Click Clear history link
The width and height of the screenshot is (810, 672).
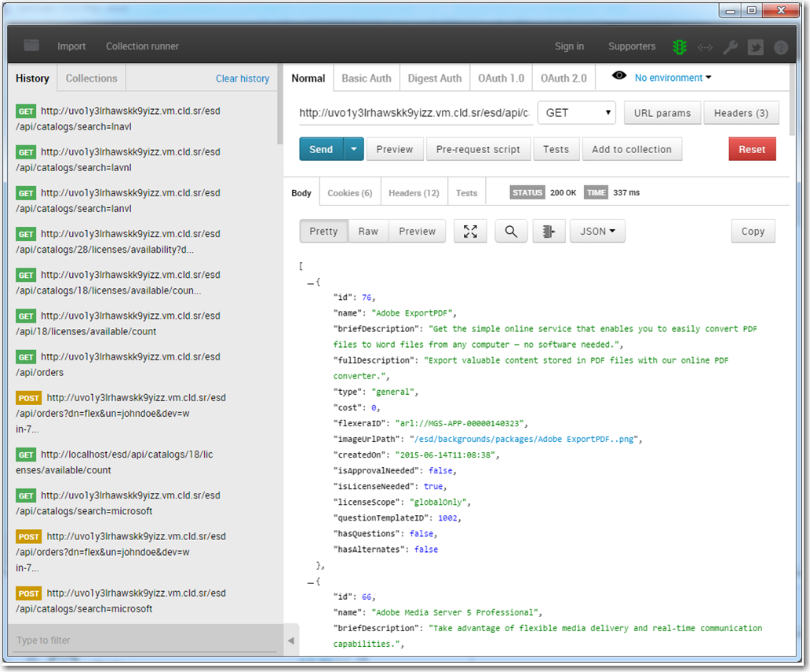pos(243,78)
